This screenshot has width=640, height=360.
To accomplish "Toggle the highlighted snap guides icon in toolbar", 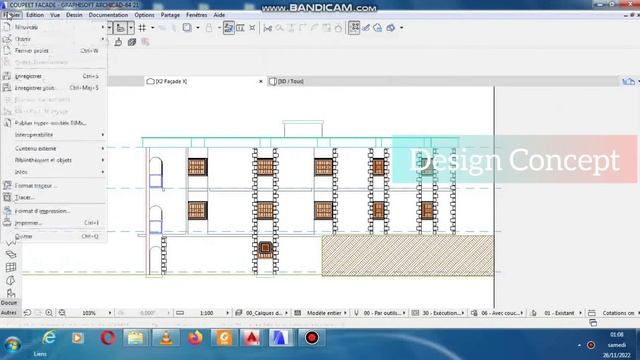I will point(120,28).
